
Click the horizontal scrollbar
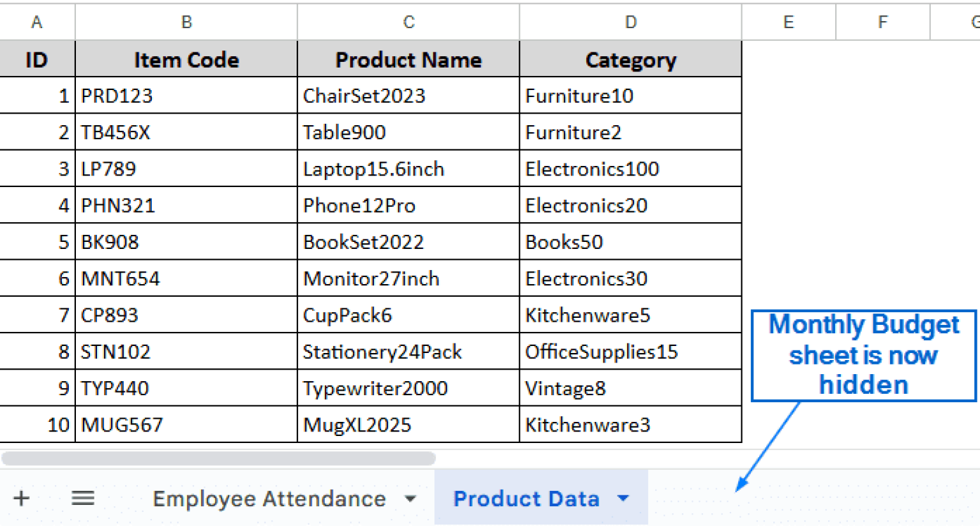pos(220,457)
